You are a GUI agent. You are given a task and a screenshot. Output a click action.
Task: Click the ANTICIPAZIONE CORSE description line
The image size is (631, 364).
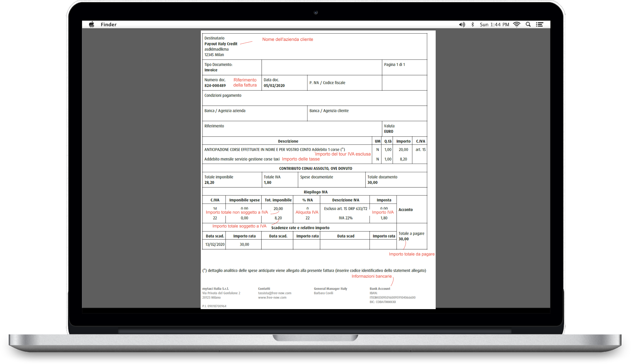pyautogui.click(x=275, y=150)
